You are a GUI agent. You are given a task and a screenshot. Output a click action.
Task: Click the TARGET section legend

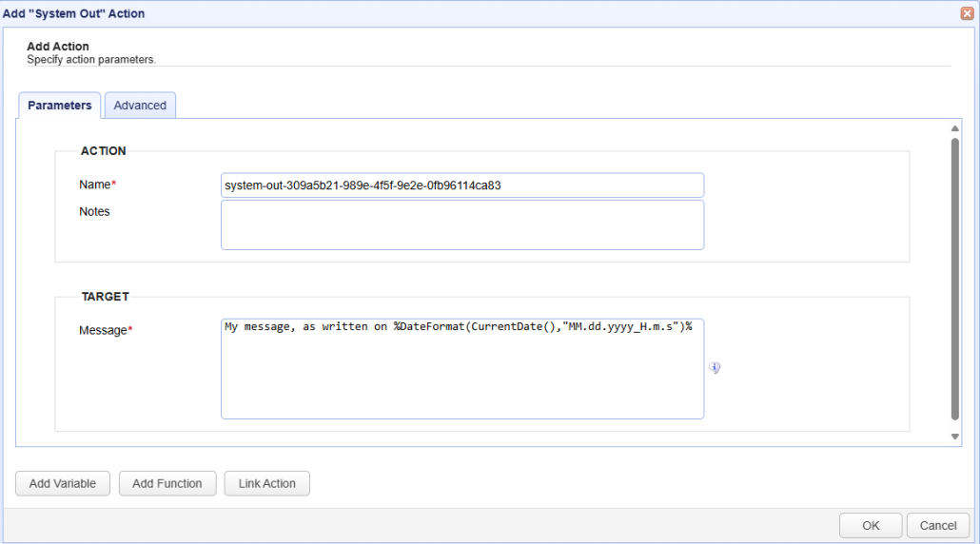[x=105, y=297]
